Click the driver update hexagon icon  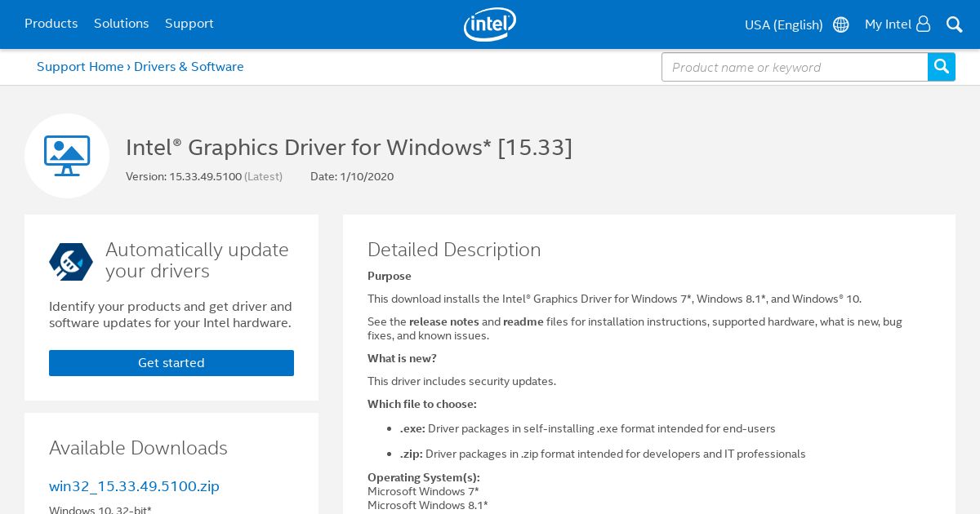point(71,262)
